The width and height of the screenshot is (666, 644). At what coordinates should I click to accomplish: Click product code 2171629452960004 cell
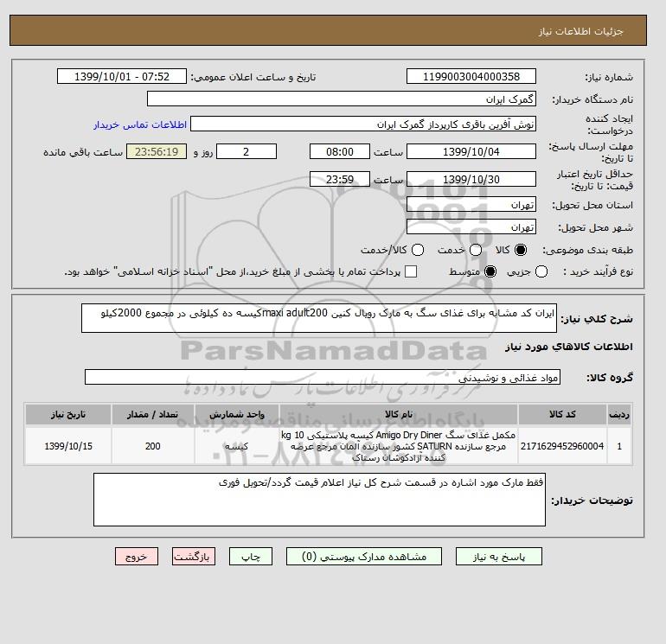point(562,446)
